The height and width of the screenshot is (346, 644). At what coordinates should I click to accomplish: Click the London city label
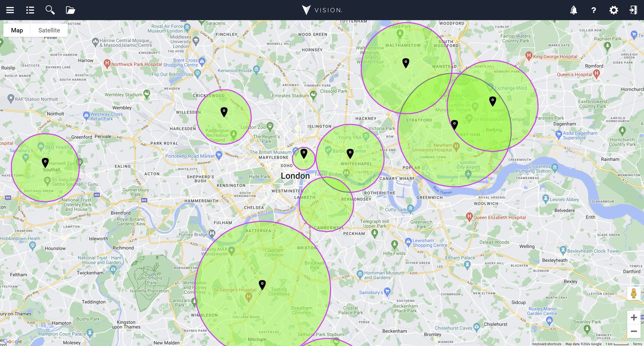pyautogui.click(x=295, y=176)
